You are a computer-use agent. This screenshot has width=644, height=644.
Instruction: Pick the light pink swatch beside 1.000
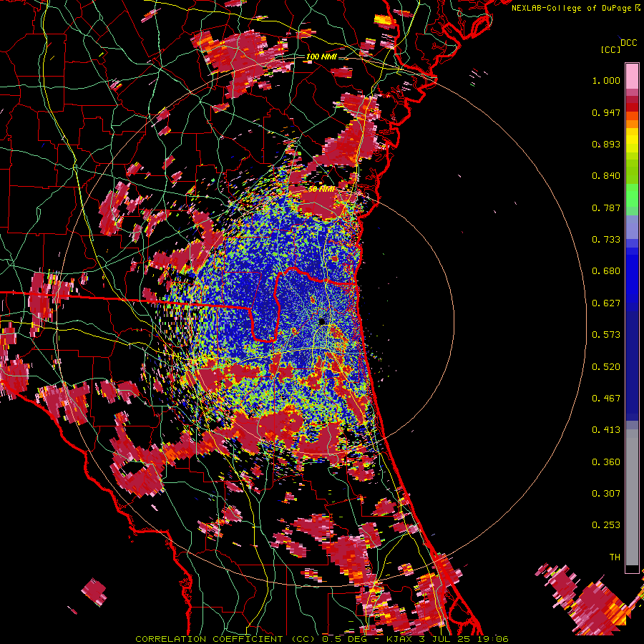[x=632, y=77]
